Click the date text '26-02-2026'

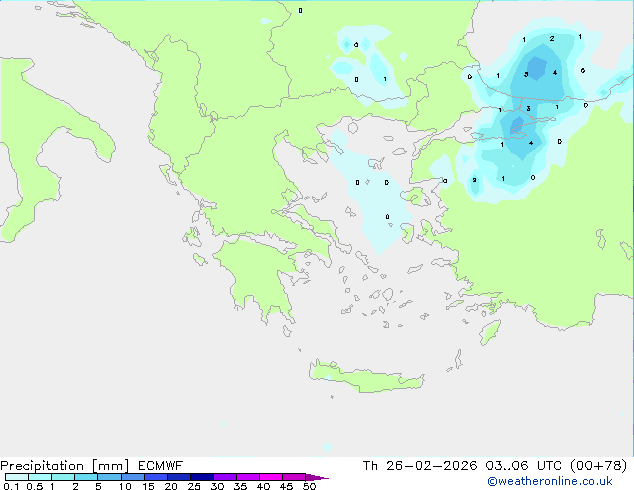tap(431, 466)
